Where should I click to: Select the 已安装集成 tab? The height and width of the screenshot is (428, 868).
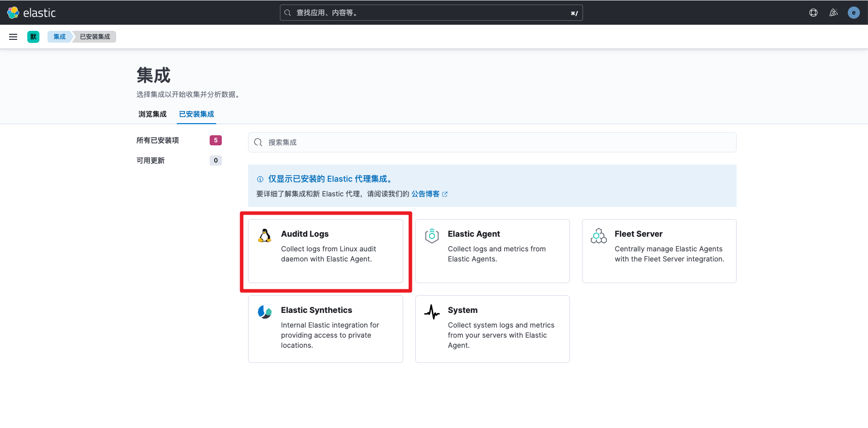coord(197,114)
